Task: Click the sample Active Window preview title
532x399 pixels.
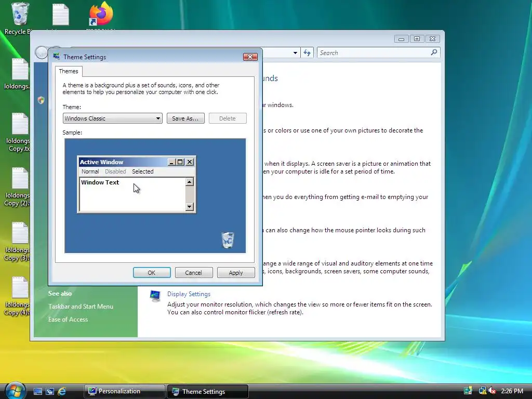Action: click(101, 162)
